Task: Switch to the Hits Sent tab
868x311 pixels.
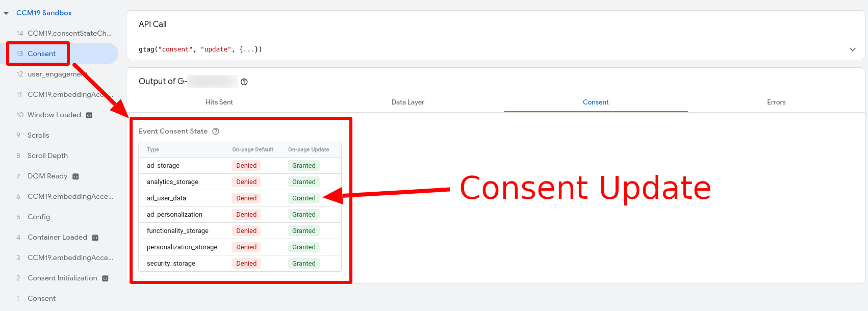Action: (x=219, y=102)
